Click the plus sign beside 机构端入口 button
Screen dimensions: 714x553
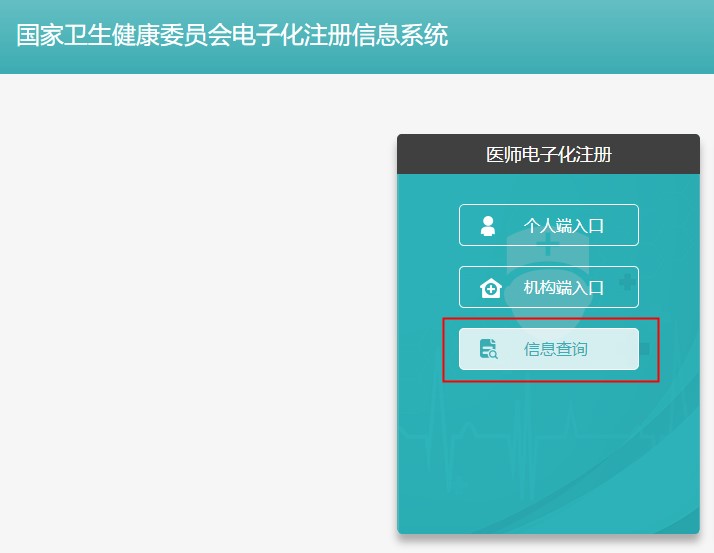[628, 283]
